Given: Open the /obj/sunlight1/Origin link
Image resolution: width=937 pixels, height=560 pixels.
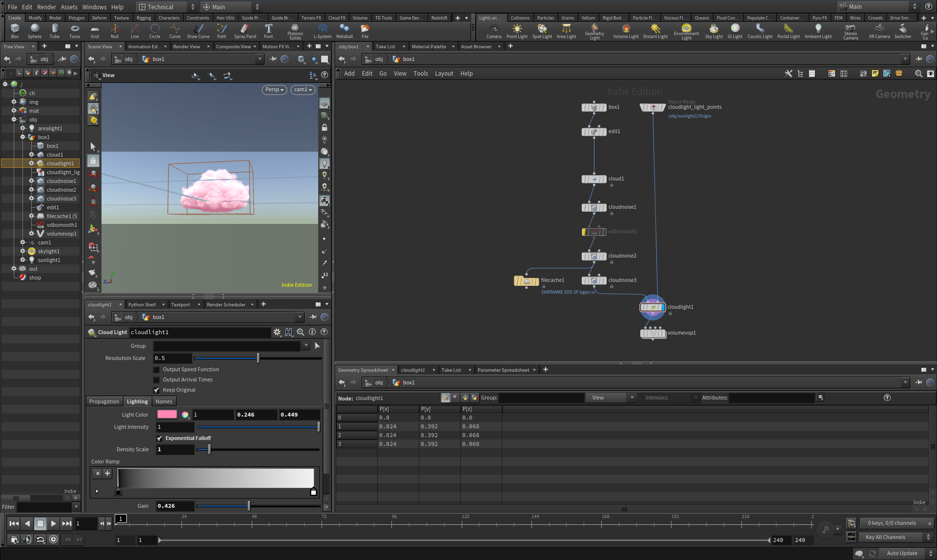Looking at the screenshot, I should [x=690, y=116].
